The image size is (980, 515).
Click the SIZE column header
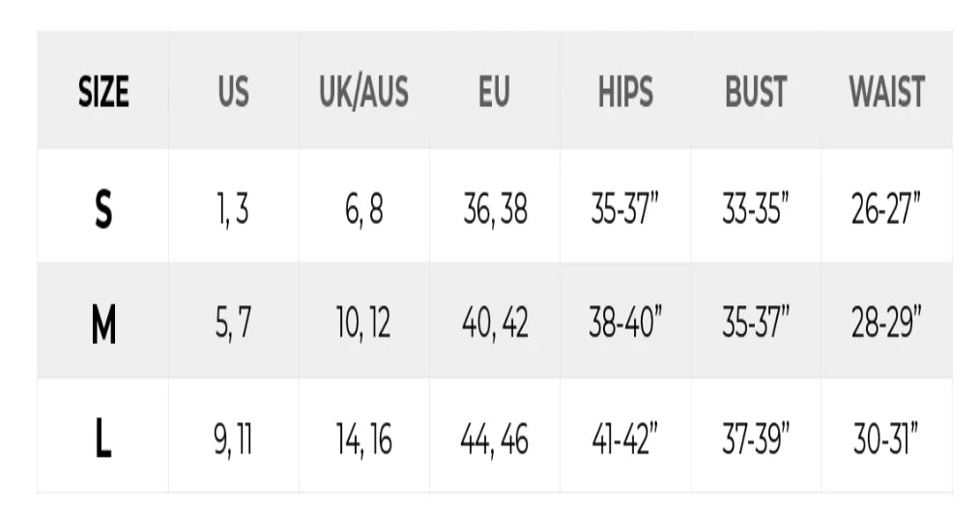tap(103, 93)
